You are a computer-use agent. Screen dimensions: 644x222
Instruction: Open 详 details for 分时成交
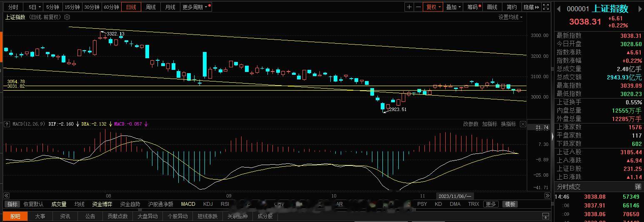pos(638,187)
